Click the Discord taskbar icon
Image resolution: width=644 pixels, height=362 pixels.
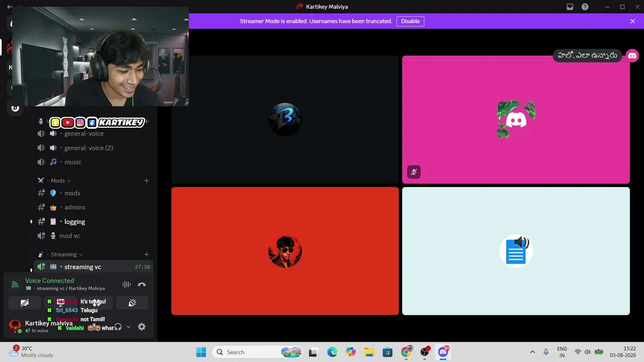tap(443, 352)
